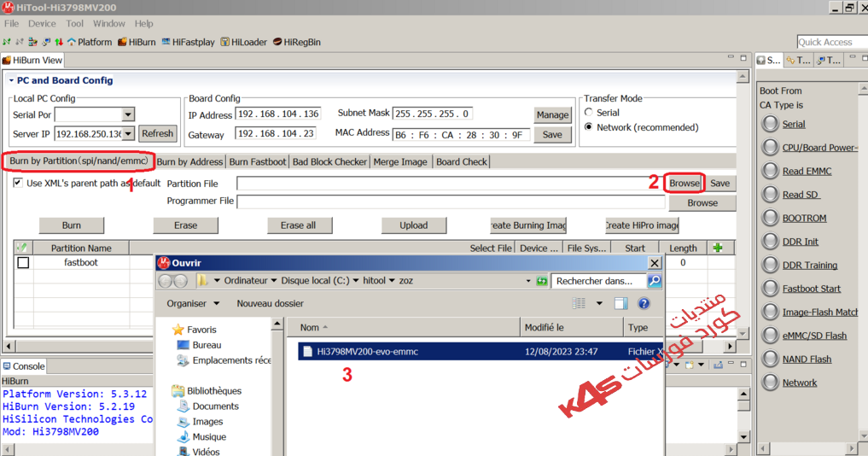This screenshot has height=456, width=868.
Task: Toggle Use XML's parent path checkbox
Action: [18, 183]
